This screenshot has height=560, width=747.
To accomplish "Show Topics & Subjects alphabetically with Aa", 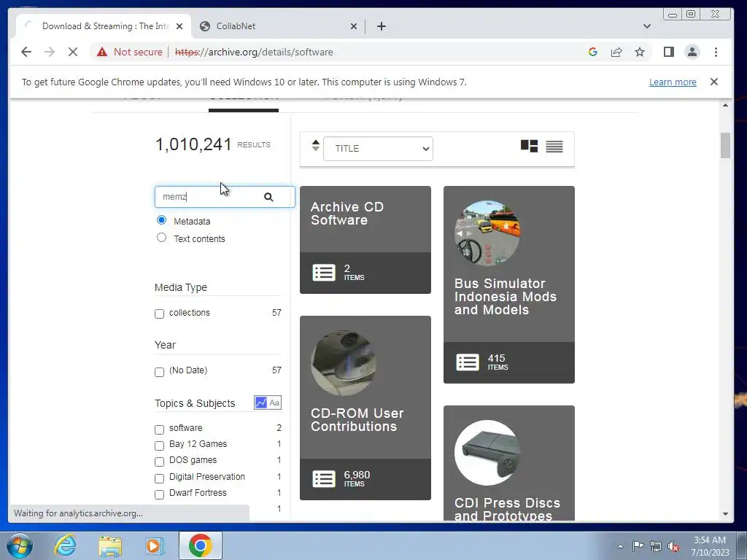I will click(274, 402).
